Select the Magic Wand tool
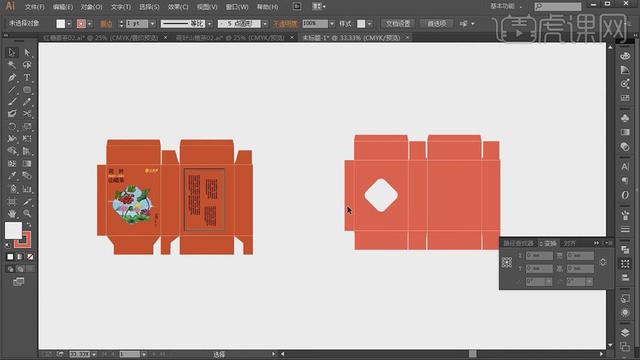This screenshot has height=360, width=640. point(11,64)
